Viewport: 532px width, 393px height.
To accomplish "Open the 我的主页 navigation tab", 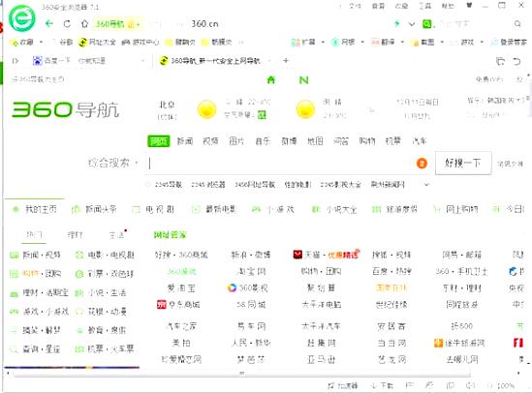I will coord(34,209).
